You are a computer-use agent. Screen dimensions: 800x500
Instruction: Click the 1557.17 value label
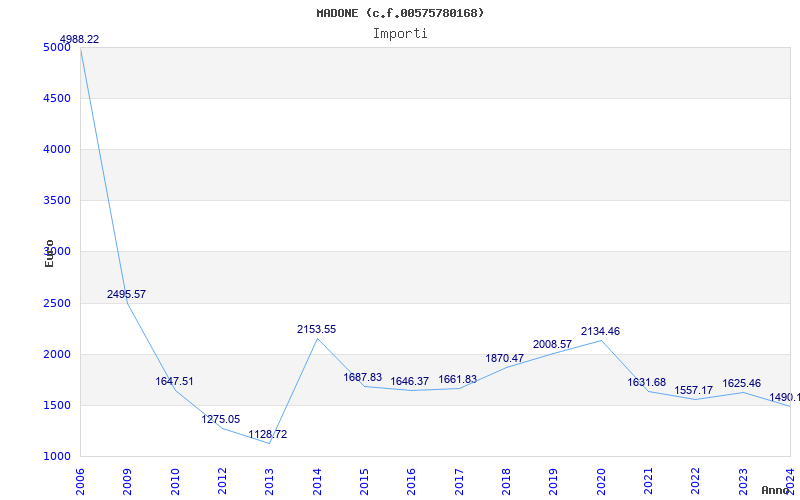693,391
